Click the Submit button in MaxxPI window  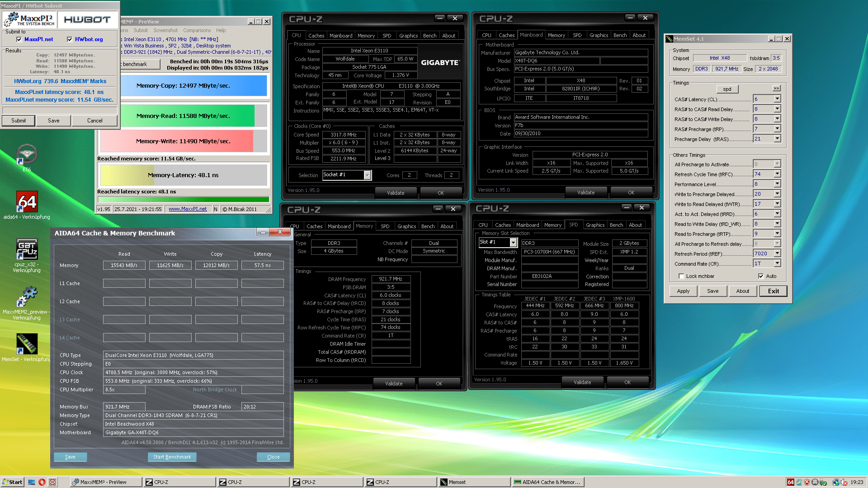(x=19, y=121)
